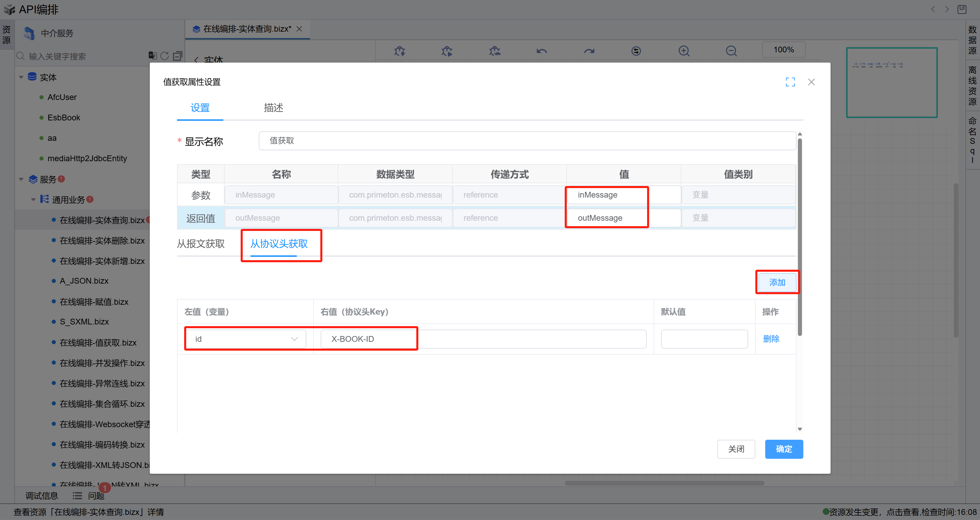Click the zoom out magnifier icon
The width and height of the screenshot is (980, 520).
[x=731, y=51]
